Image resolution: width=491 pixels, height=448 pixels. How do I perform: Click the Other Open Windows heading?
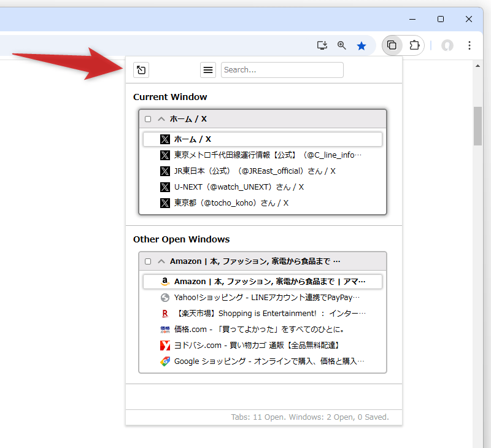[x=181, y=239]
